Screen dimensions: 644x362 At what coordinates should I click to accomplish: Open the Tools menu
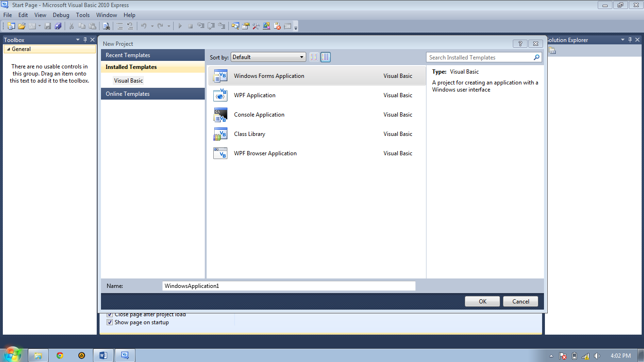click(83, 15)
